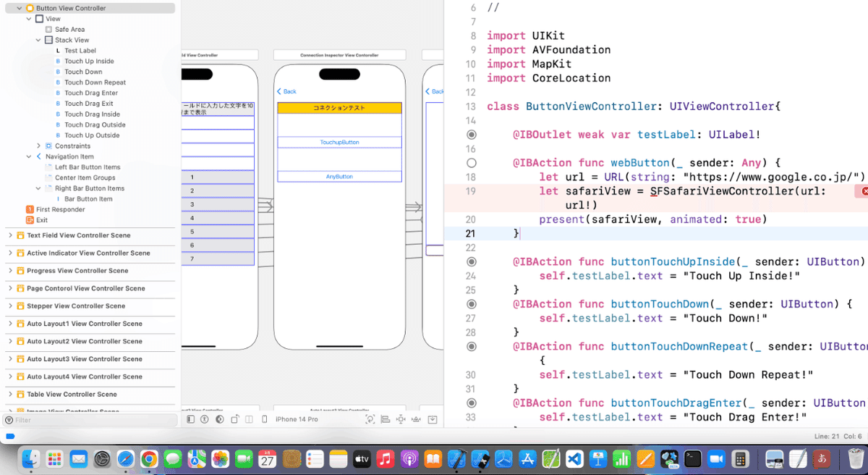Open Numbers from the Dock
The image size is (868, 475).
pos(622,458)
